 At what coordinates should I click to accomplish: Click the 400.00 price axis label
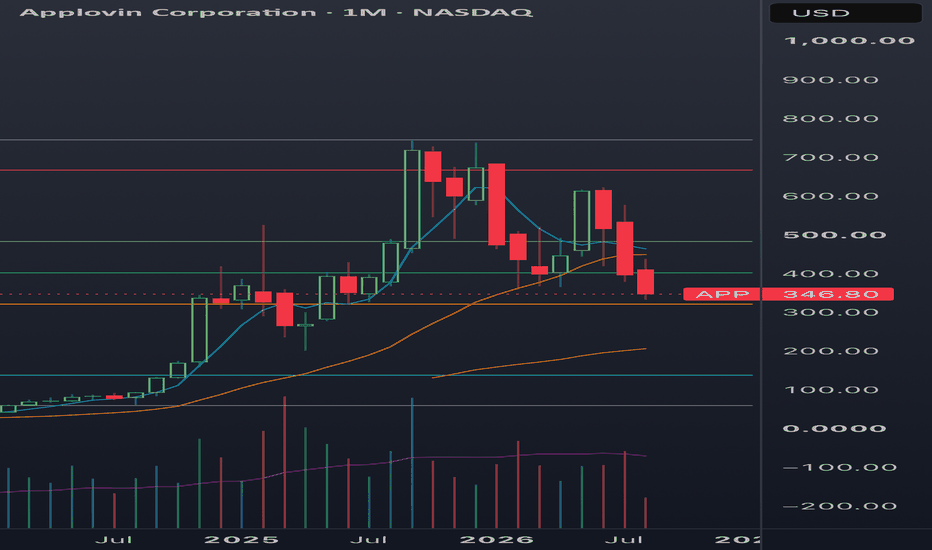[830, 274]
